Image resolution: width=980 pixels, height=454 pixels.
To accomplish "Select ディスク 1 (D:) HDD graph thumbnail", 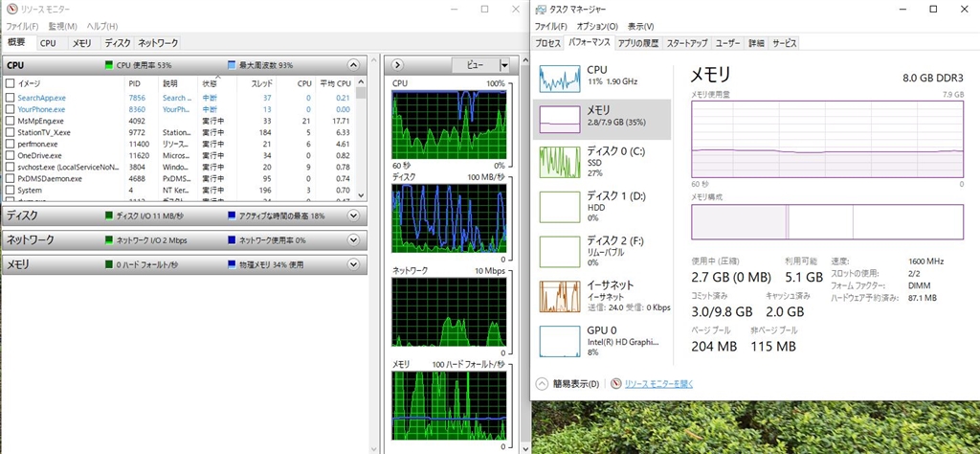I will coord(560,207).
